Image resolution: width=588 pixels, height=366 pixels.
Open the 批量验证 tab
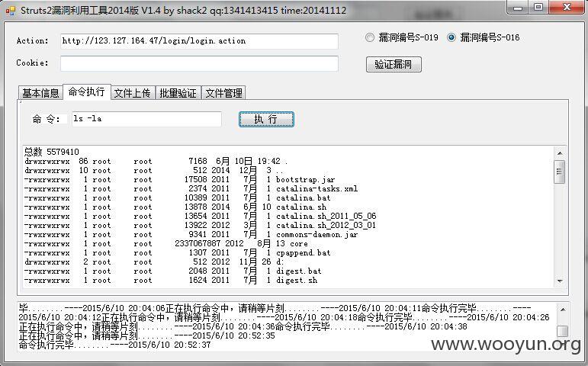coord(178,93)
